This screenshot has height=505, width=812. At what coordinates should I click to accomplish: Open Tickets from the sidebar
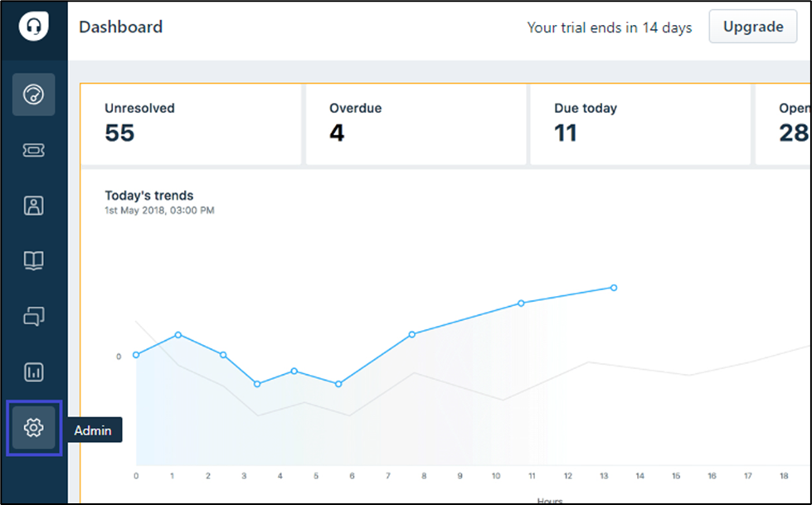[34, 150]
